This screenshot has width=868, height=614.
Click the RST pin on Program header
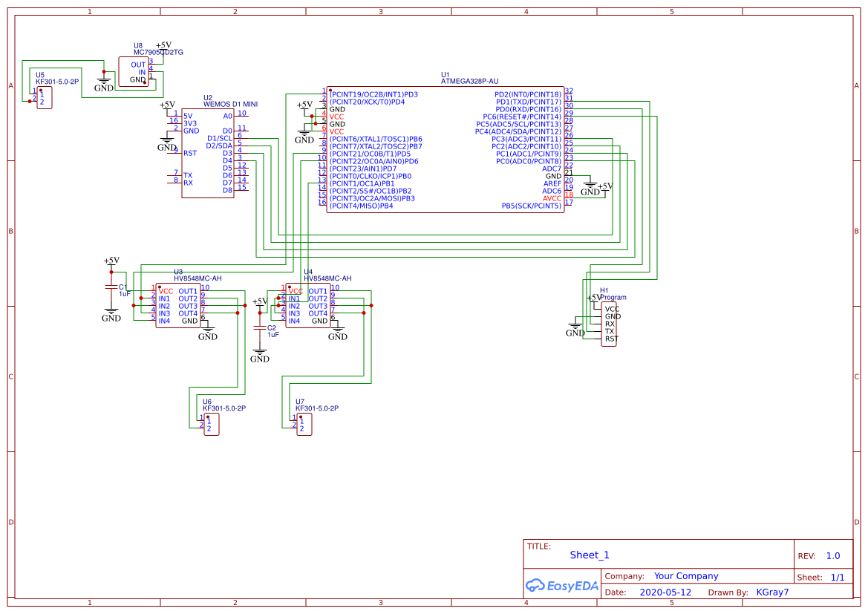(612, 339)
